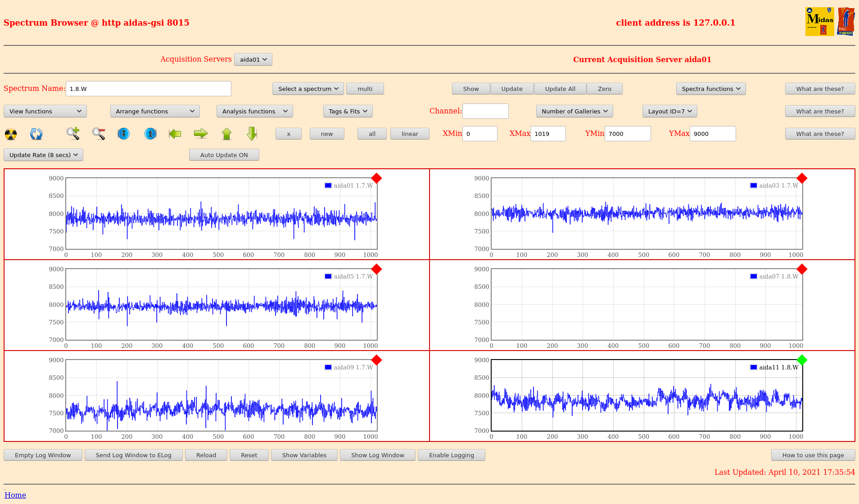This screenshot has width=859, height=504.
Task: Click the zoom out magnifier icon
Action: 99,134
